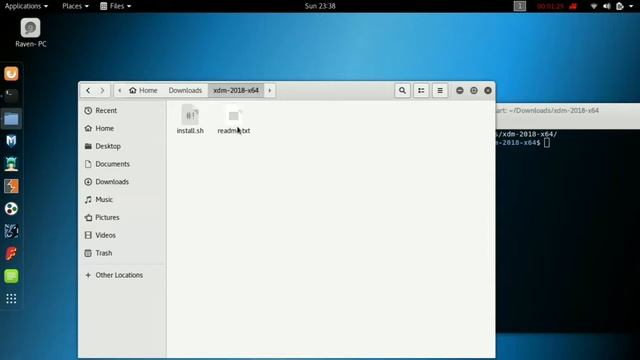The height and width of the screenshot is (360, 640).
Task: Launch Maltego blue M dock icon
Action: click(11, 141)
